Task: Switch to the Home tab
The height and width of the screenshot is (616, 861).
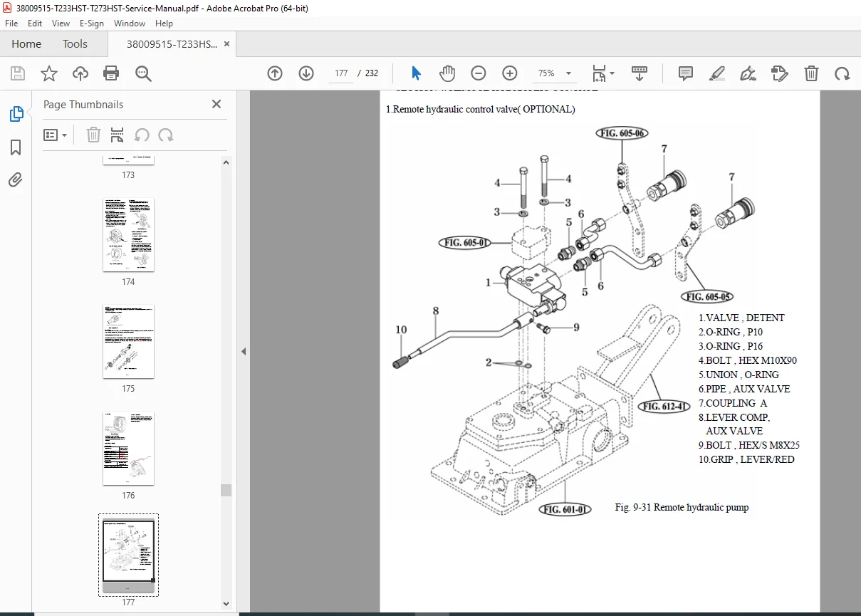Action: 26,44
